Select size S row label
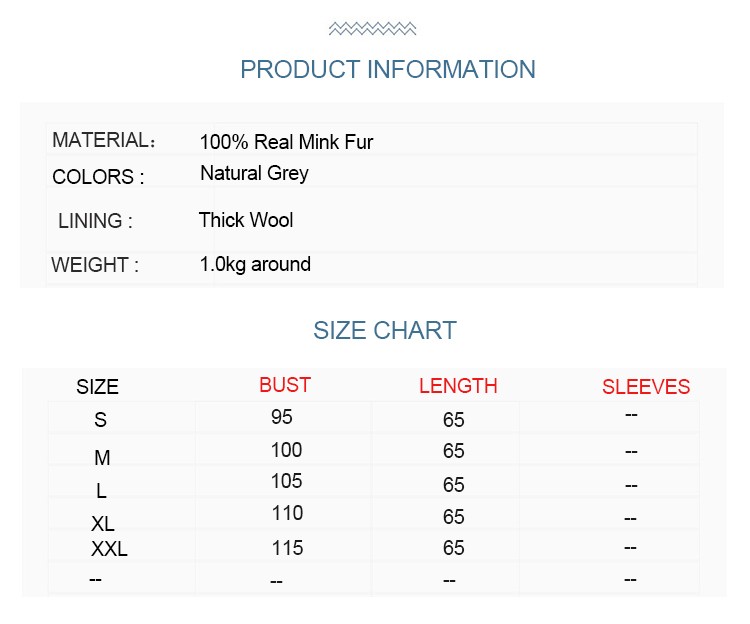The image size is (750, 624). point(100,420)
